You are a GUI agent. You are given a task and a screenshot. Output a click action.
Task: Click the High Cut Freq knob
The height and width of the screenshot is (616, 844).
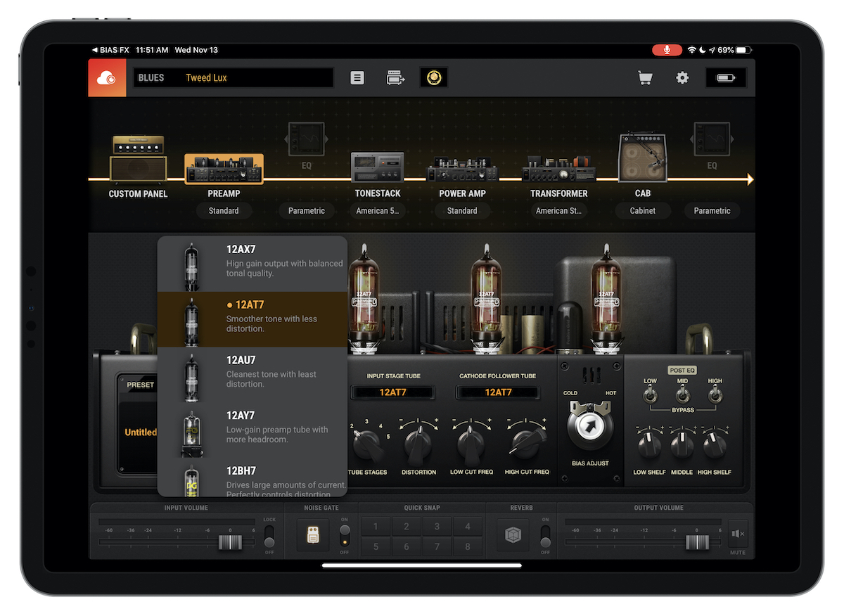coord(526,442)
